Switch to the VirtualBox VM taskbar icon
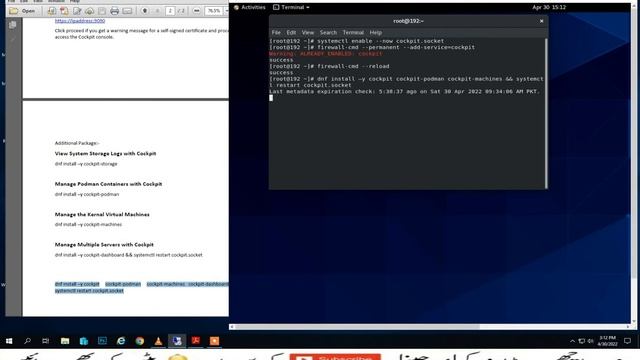 (177, 341)
